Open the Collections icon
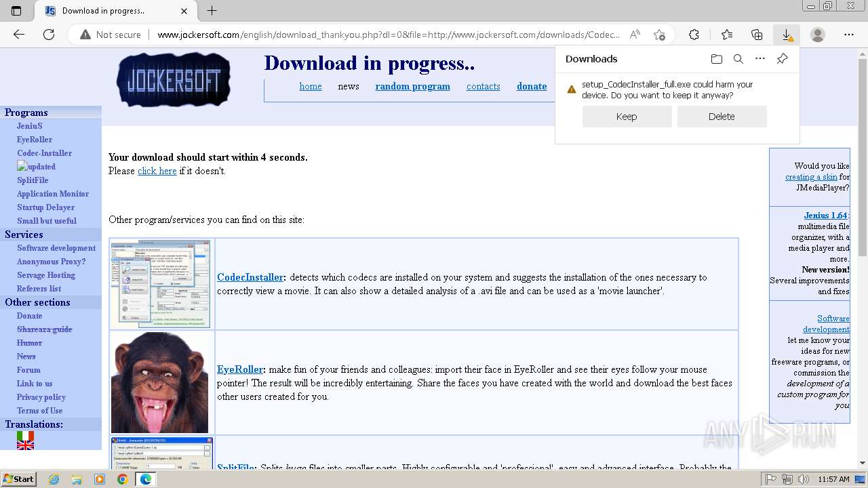This screenshot has height=488, width=868. 757,35
